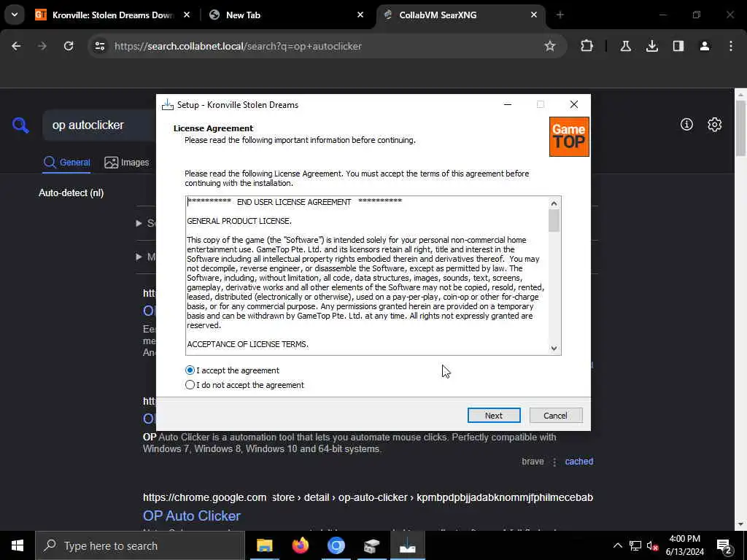
Task: Click the license text scrollbar up arrow
Action: tap(554, 203)
